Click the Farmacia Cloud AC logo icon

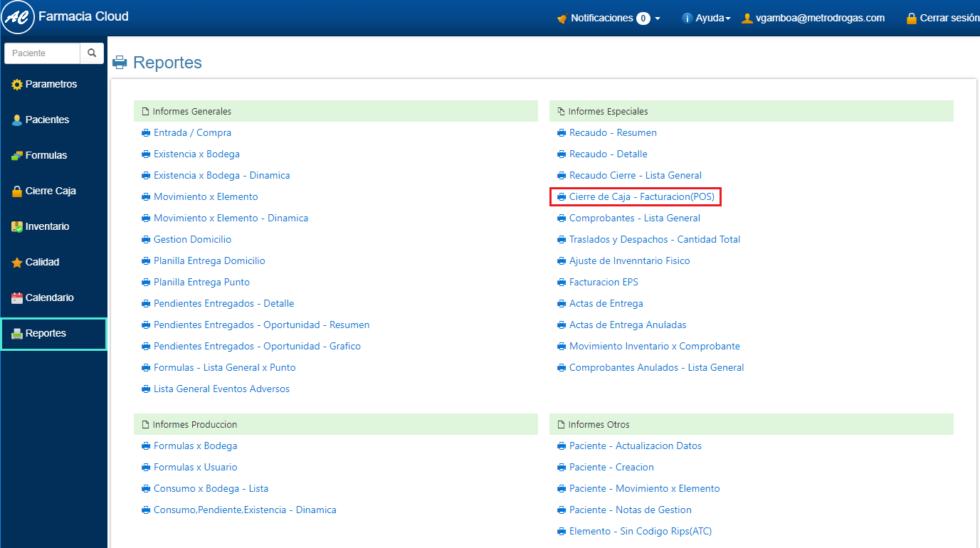point(18,18)
